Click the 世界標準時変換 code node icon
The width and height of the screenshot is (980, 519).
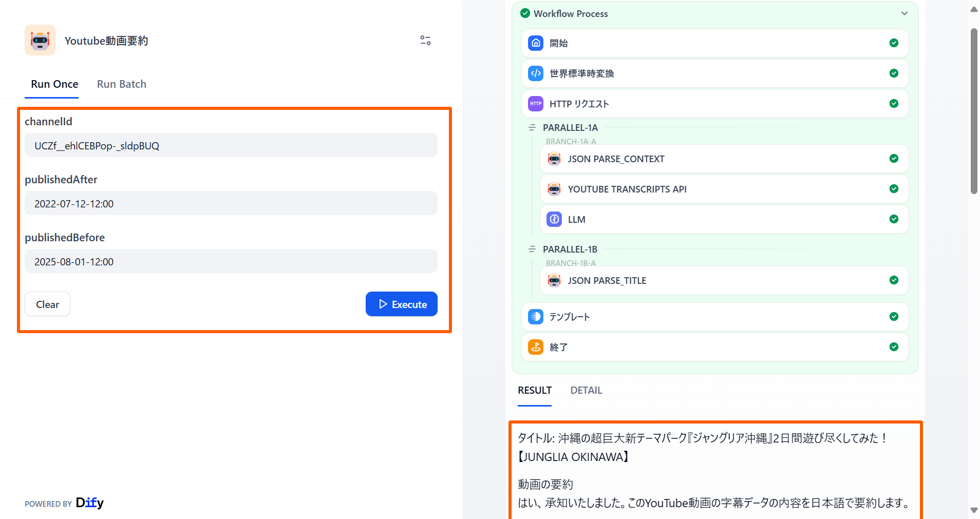536,73
